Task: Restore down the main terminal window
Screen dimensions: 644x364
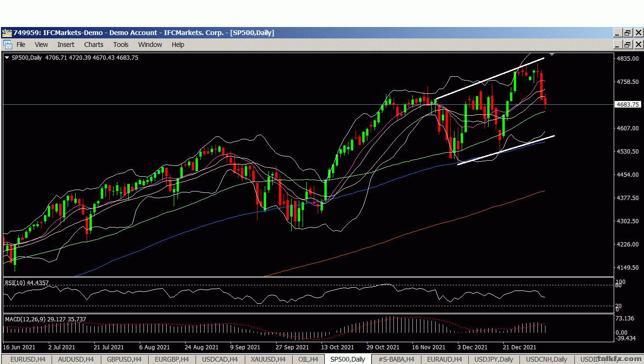Action: [627, 33]
